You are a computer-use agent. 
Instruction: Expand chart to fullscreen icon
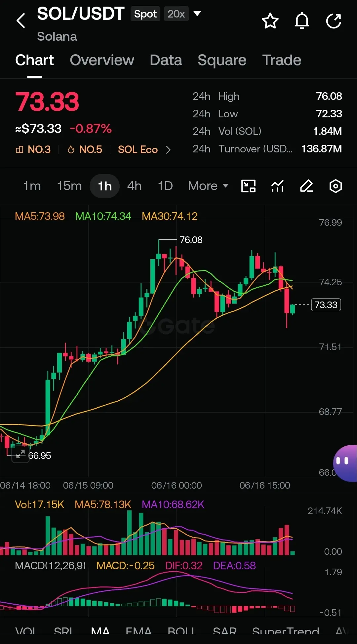point(20,454)
